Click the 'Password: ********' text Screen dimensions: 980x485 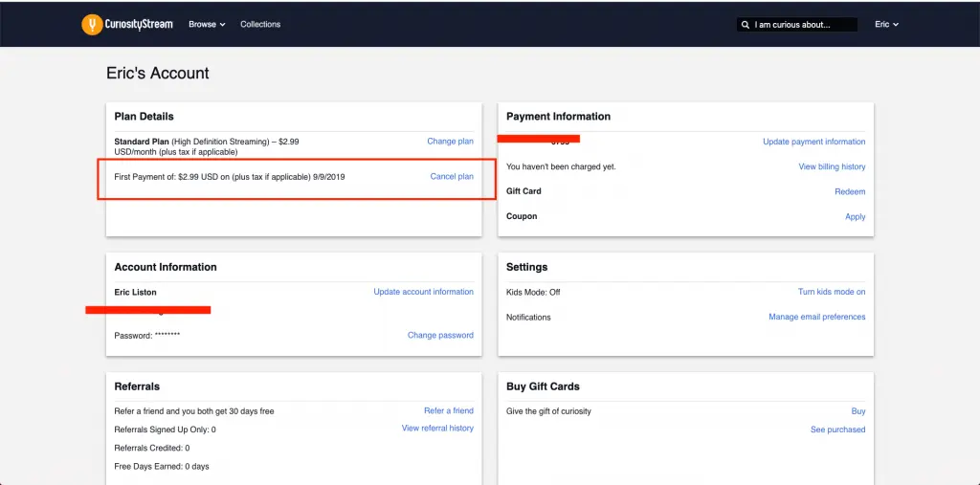pyautogui.click(x=147, y=336)
